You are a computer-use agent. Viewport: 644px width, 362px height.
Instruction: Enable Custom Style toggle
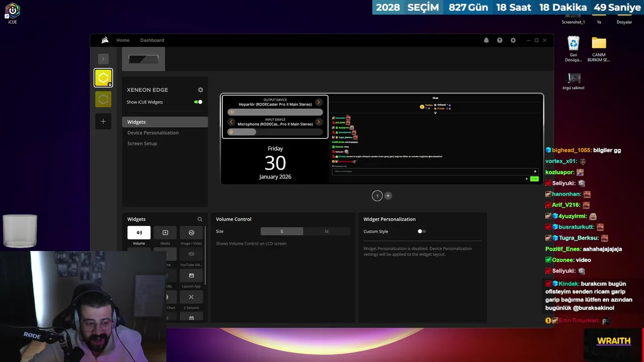(x=422, y=231)
